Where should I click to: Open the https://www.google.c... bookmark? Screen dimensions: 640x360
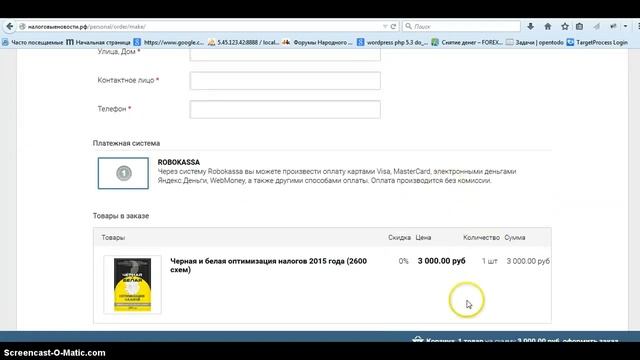(x=169, y=42)
